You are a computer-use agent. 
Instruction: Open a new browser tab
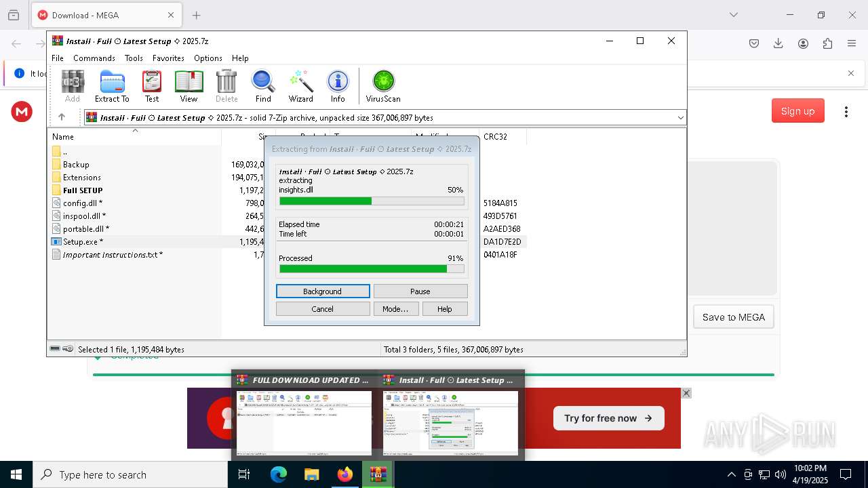pyautogui.click(x=196, y=15)
